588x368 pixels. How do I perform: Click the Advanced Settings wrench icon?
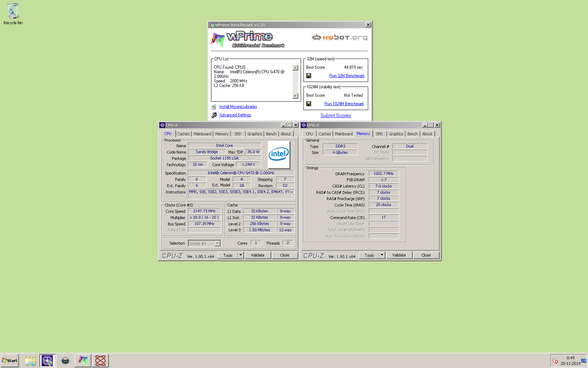[x=214, y=115]
